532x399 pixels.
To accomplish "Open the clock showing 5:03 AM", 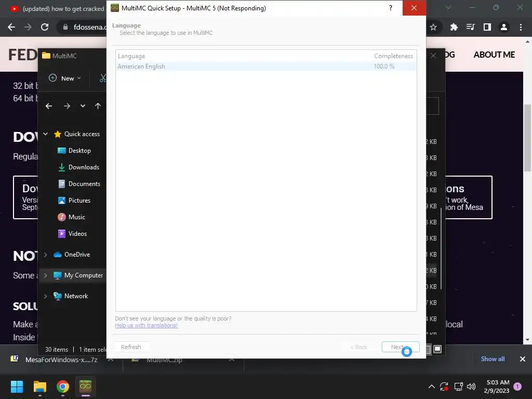I will (x=497, y=387).
